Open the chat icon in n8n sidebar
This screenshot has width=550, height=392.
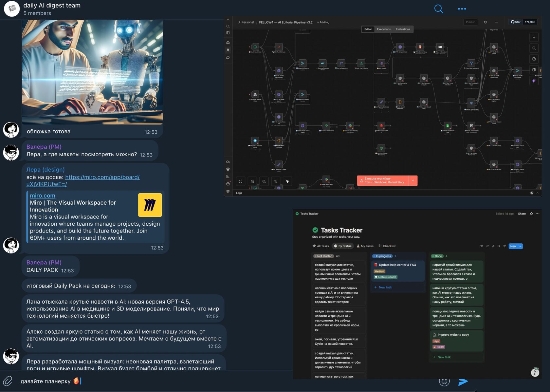(x=228, y=58)
